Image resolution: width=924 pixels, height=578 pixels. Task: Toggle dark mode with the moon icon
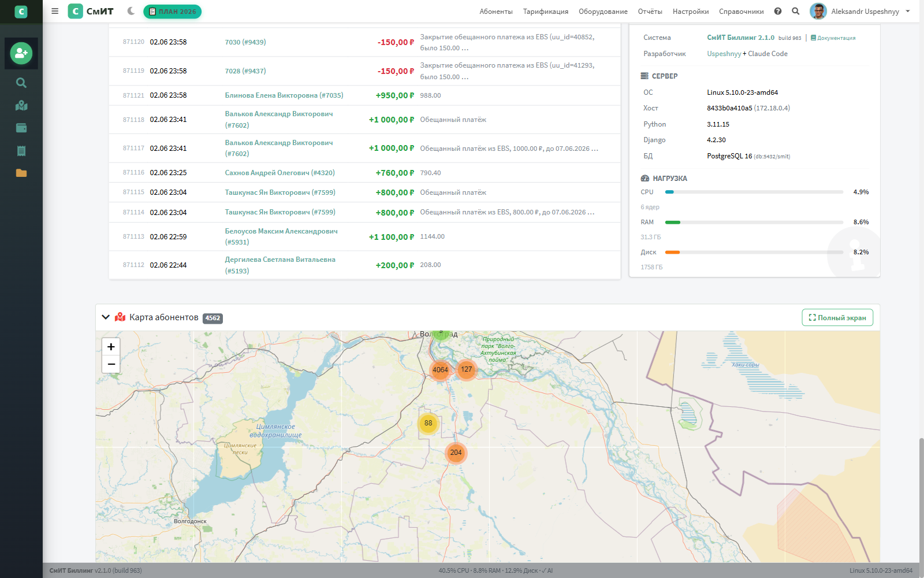tap(131, 11)
